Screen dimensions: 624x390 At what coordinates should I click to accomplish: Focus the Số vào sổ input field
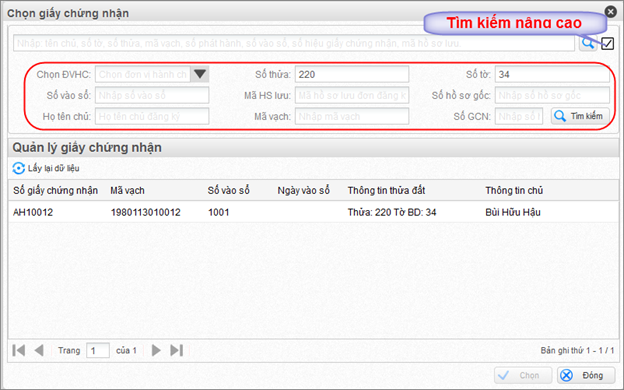tap(152, 95)
